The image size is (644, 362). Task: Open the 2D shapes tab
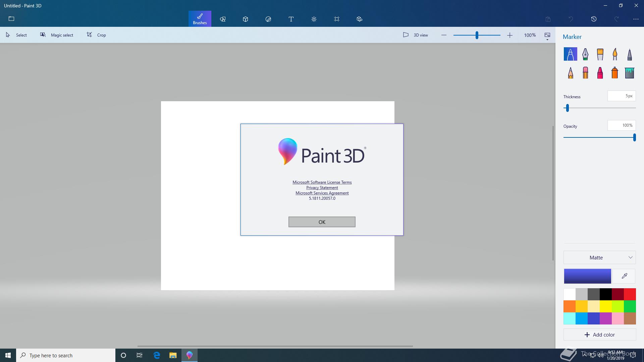(x=223, y=19)
